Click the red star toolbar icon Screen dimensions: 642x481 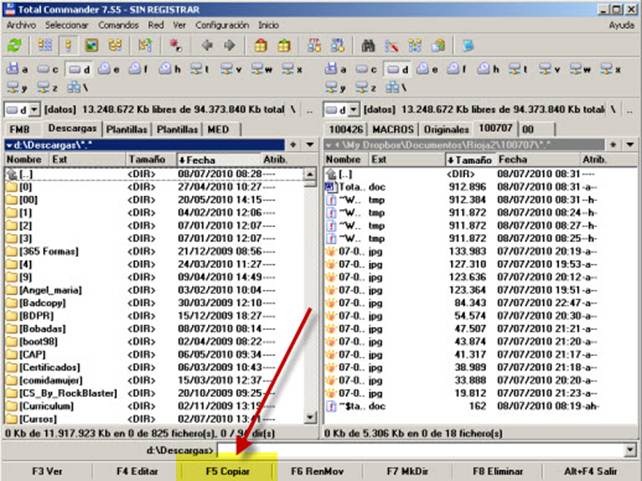176,45
